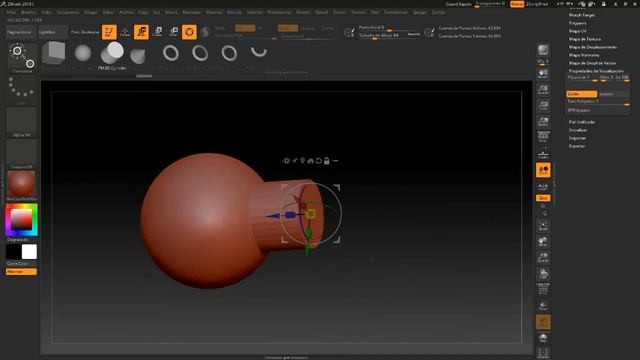640x360 pixels.
Task: Click the BPR render icon
Action: (543, 51)
